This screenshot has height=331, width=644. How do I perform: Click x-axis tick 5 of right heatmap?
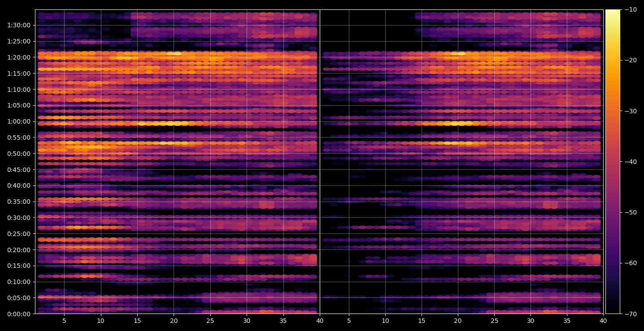pos(349,321)
